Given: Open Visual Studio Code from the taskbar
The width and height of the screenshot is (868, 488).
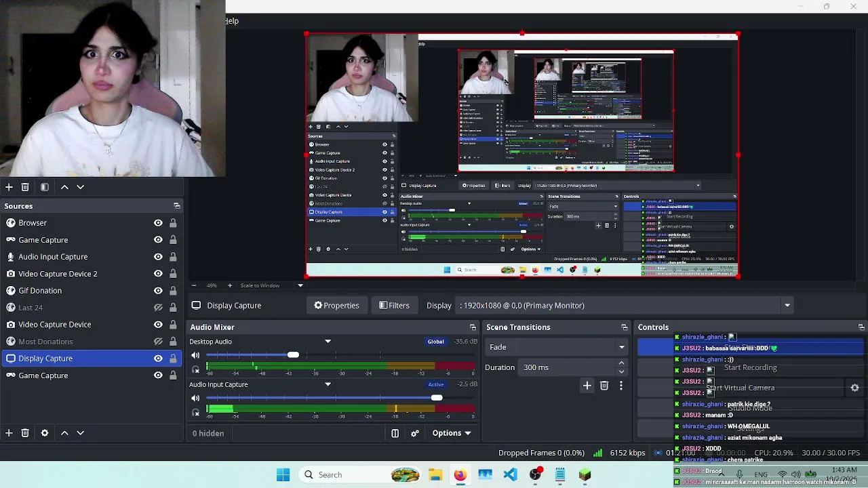Looking at the screenshot, I should [x=510, y=474].
